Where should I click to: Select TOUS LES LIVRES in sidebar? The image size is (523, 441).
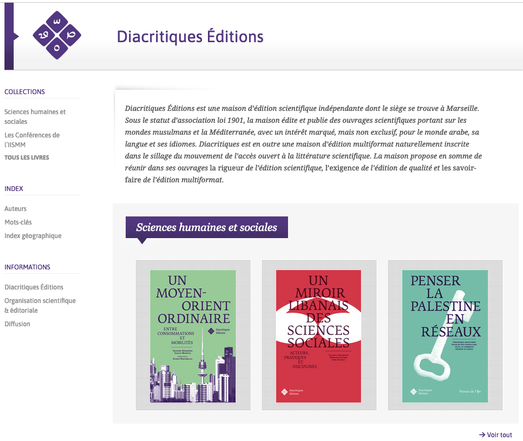coord(27,157)
